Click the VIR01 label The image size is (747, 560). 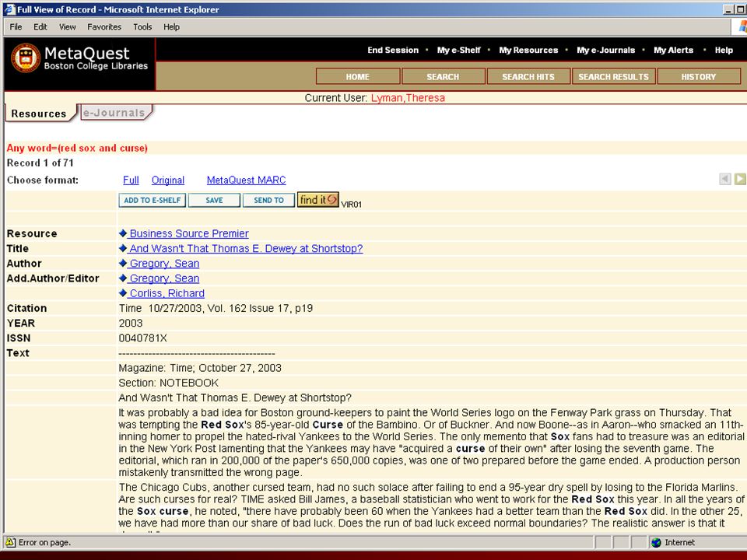(x=352, y=205)
